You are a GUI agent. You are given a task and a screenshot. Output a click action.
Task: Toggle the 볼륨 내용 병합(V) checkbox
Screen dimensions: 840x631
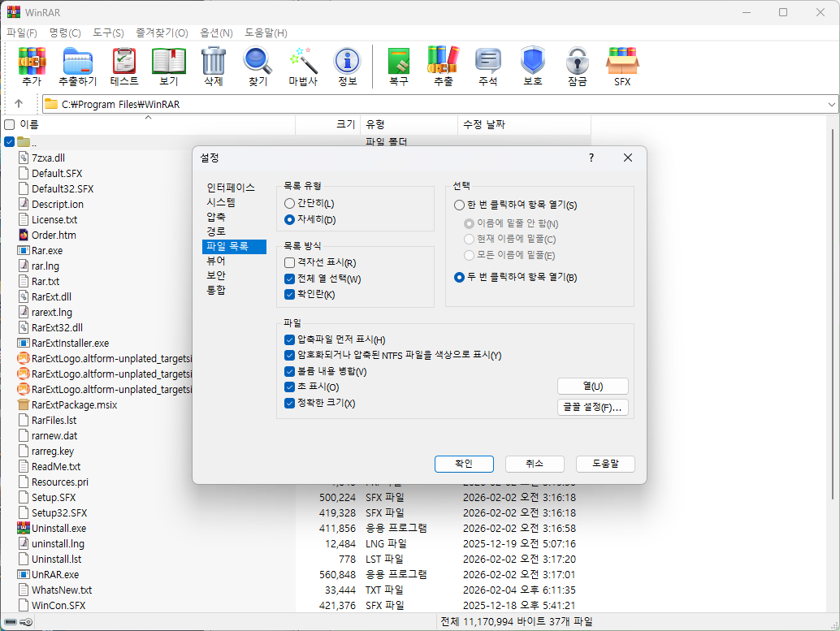tap(290, 371)
